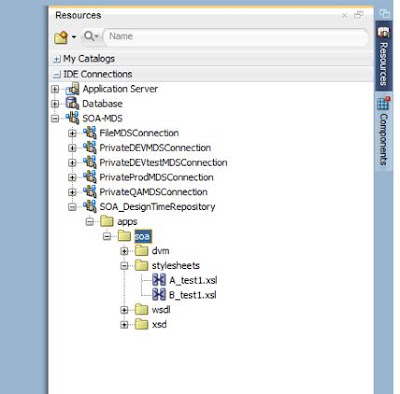Collapse the SOA_DesignTimeRepository node
The height and width of the screenshot is (394, 400).
click(72, 207)
